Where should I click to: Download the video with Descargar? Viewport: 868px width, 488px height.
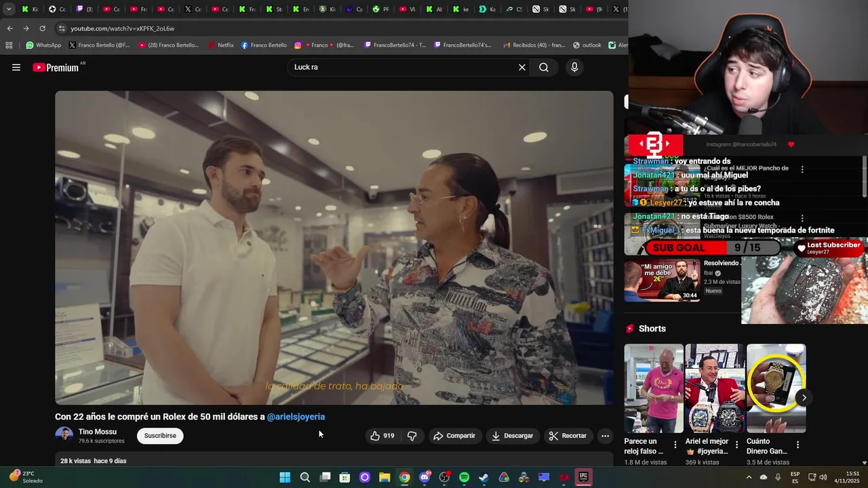click(513, 436)
